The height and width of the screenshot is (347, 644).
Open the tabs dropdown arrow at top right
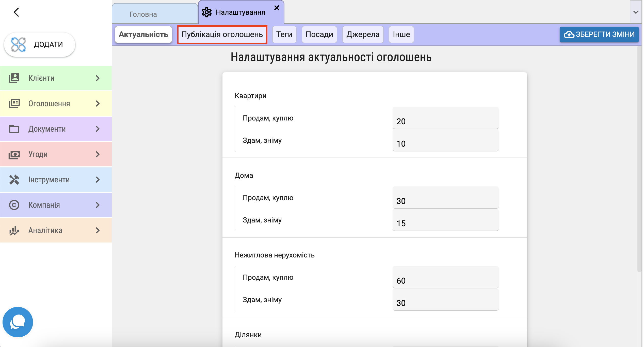[x=636, y=12]
